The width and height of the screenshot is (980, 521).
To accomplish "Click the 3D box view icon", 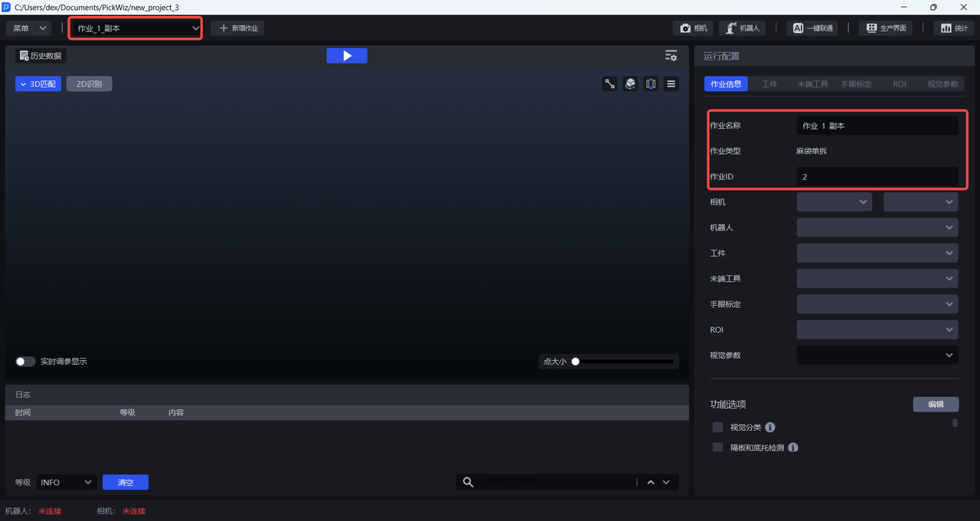I will 630,84.
